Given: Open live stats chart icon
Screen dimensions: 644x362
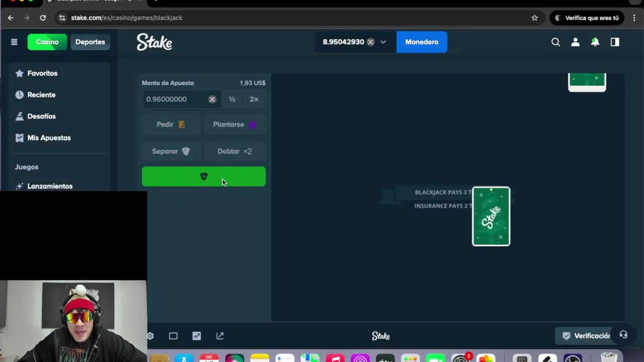Looking at the screenshot, I should point(196,336).
